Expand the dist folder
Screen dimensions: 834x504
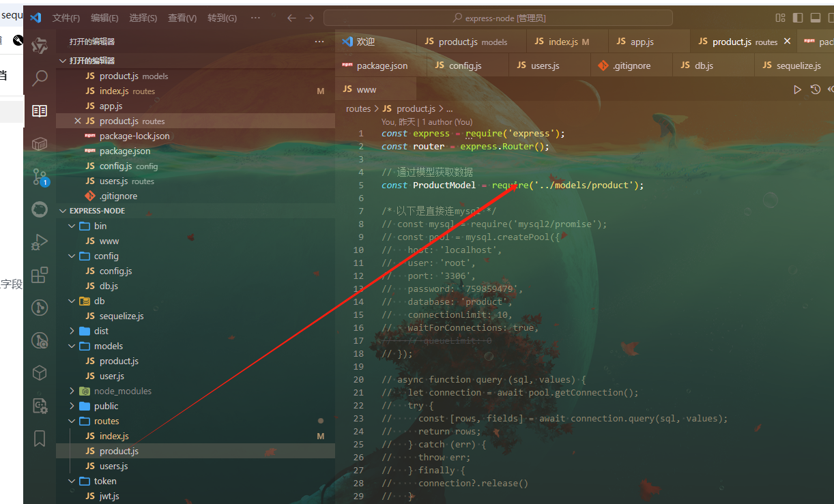[x=72, y=331]
